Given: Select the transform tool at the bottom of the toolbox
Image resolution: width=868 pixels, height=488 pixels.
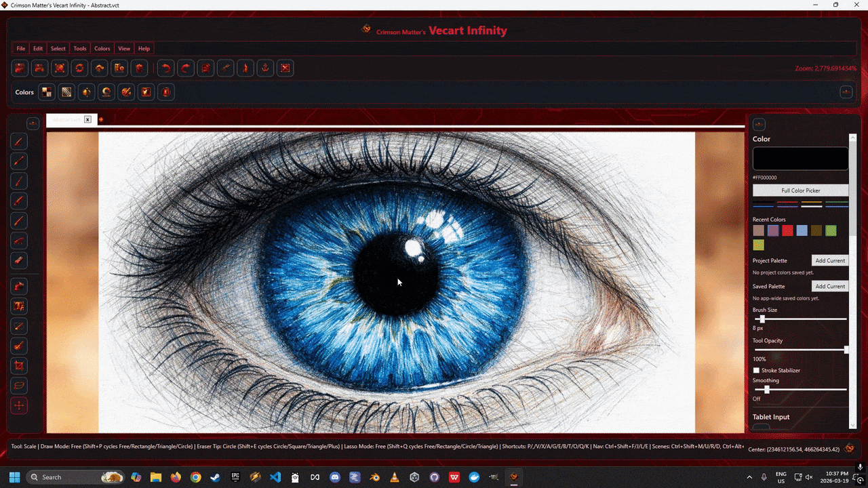Looking at the screenshot, I should tap(19, 406).
